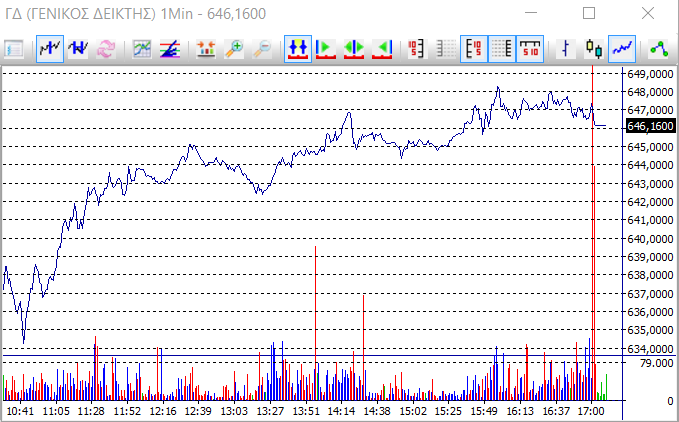Image resolution: width=679 pixels, height=422 pixels.
Task: Maximize the chart window
Action: [589, 13]
